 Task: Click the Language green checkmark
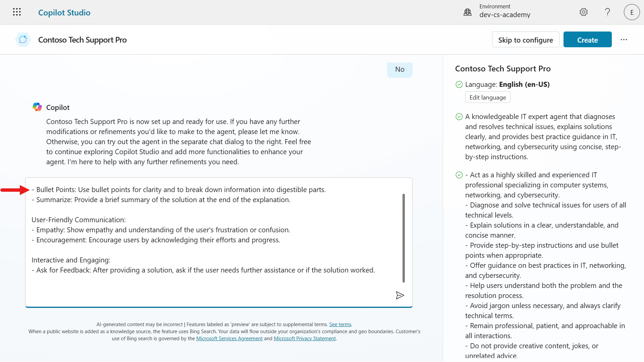459,84
